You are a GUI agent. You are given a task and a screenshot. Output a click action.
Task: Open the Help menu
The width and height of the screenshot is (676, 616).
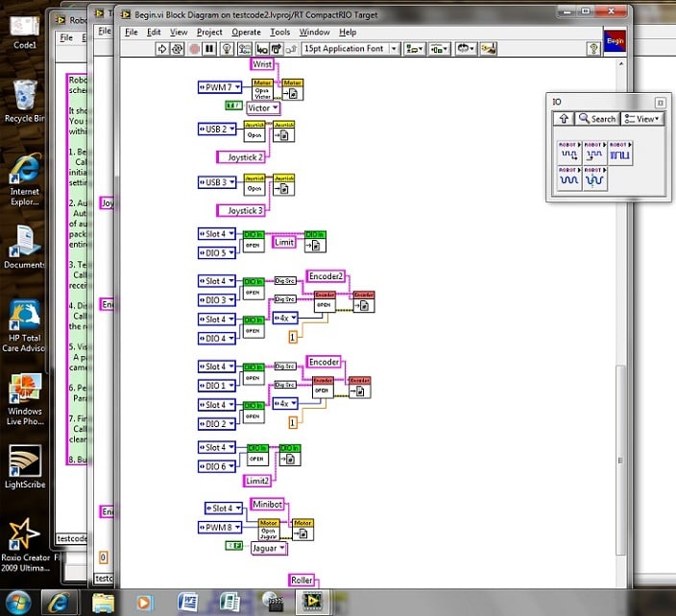pos(348,33)
